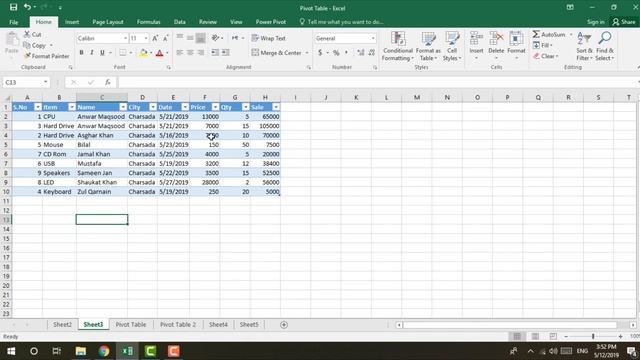
Task: Click the Fill button
Action: click(x=542, y=45)
